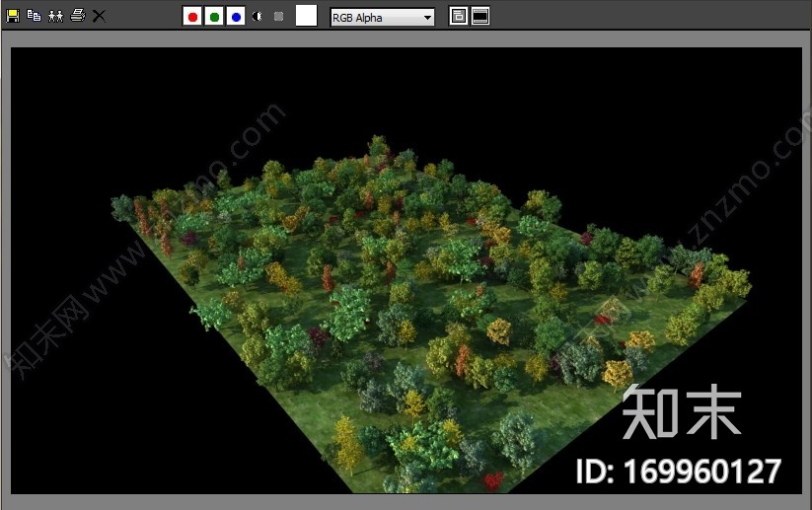Toggle UI overlay frame button

[459, 17]
